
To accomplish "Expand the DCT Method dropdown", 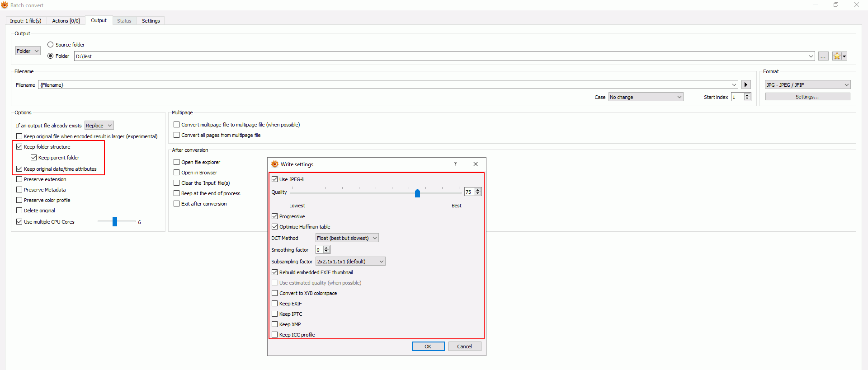I will click(x=347, y=238).
